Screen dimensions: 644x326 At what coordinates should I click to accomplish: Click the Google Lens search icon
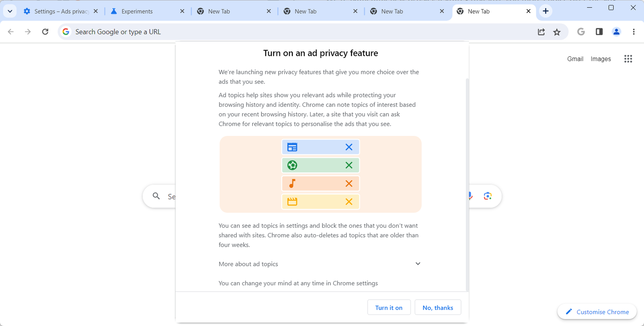coord(487,196)
